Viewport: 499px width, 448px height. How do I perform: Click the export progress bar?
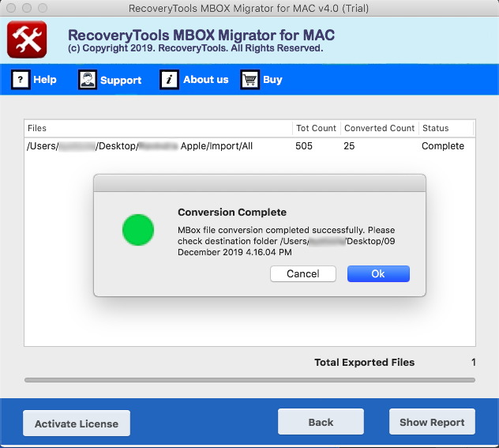pyautogui.click(x=249, y=380)
